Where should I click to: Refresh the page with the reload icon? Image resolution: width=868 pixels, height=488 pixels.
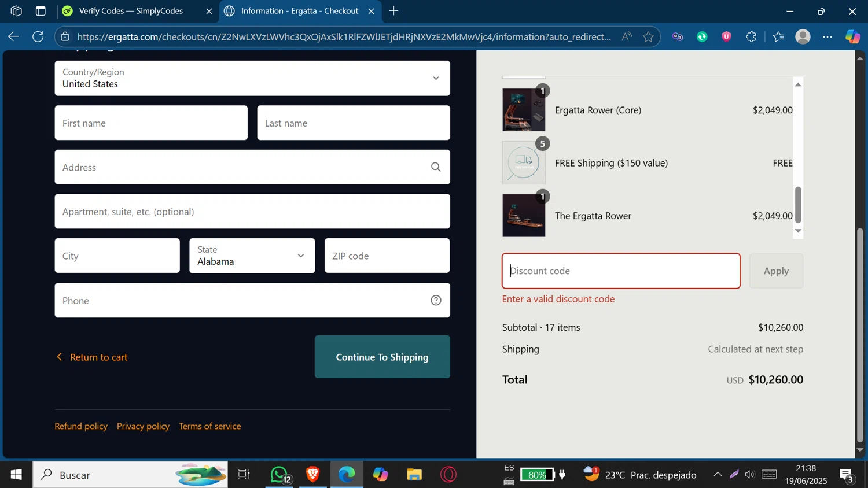point(38,37)
